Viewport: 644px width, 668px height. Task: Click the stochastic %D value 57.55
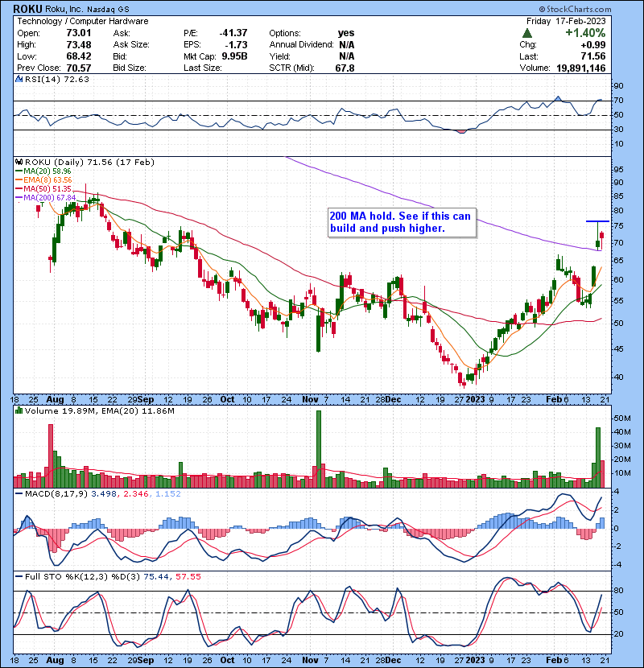[x=188, y=576]
